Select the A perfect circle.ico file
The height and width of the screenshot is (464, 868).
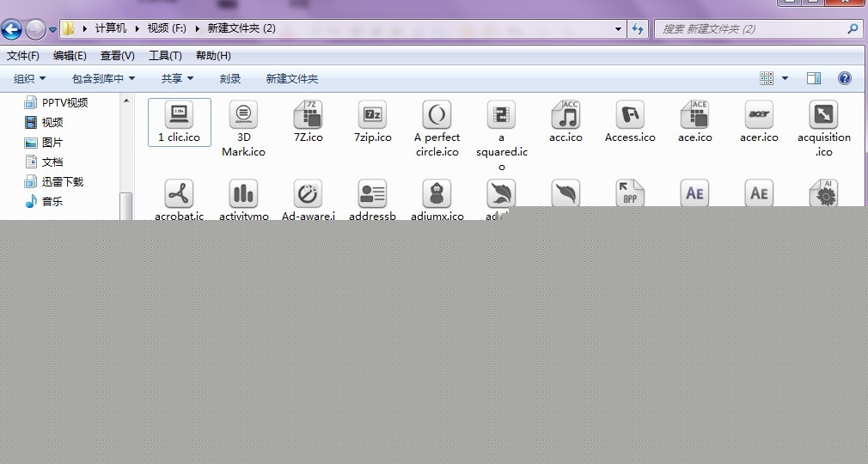pyautogui.click(x=437, y=129)
